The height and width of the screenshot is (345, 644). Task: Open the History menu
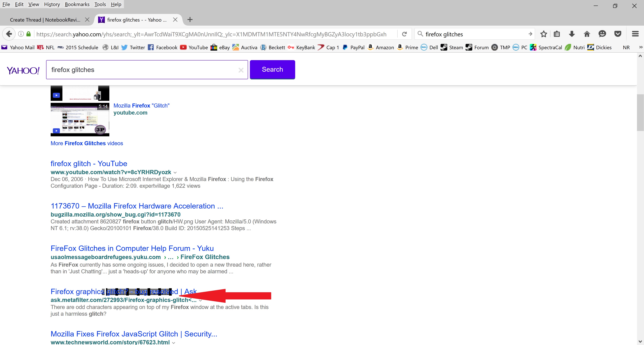click(52, 4)
